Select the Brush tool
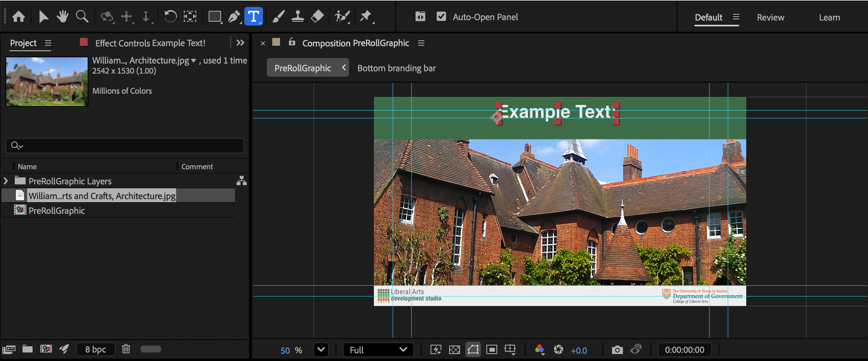This screenshot has width=868, height=361. [x=278, y=17]
